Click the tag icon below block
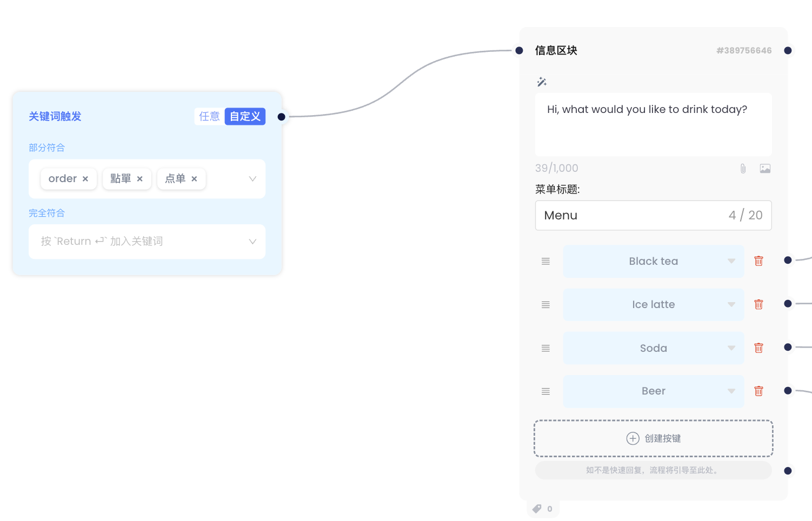This screenshot has width=812, height=521. (537, 509)
